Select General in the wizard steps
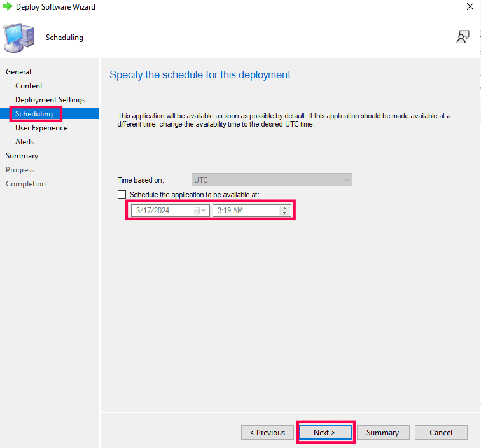Viewport: 481px width, 448px height. pyautogui.click(x=18, y=72)
